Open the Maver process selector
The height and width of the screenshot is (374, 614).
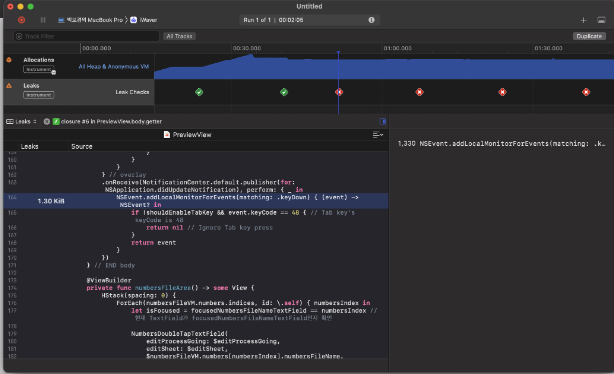click(144, 20)
